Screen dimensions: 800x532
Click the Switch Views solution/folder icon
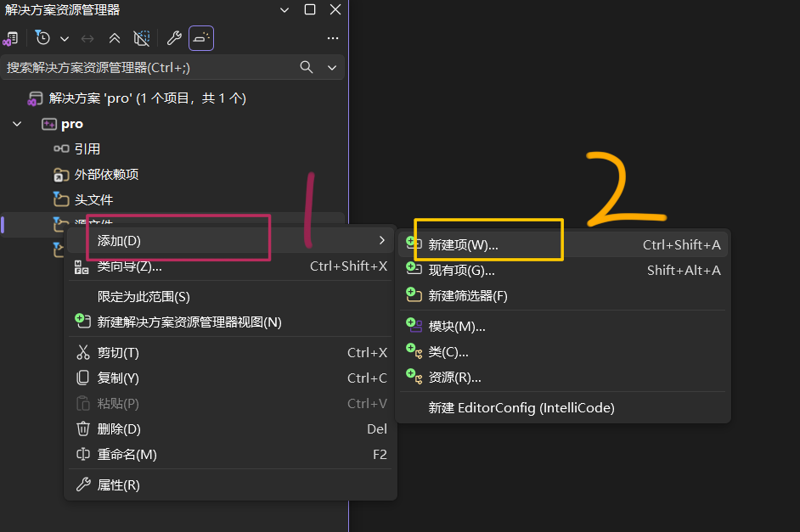[x=11, y=38]
